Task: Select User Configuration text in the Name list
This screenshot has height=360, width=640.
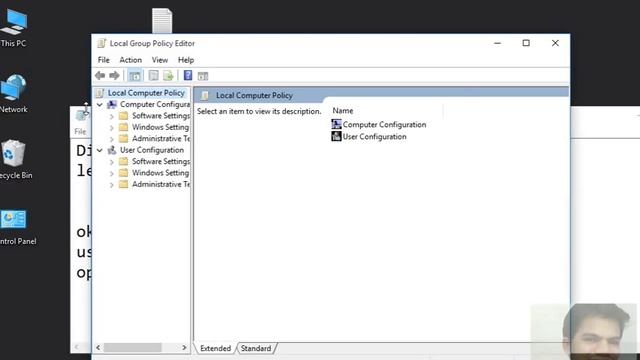Action: (375, 137)
